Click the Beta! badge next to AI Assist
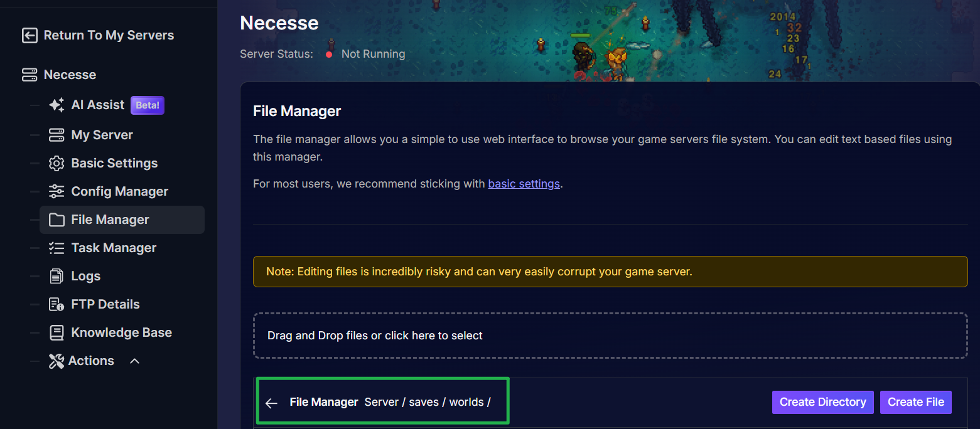980x429 pixels. 148,105
